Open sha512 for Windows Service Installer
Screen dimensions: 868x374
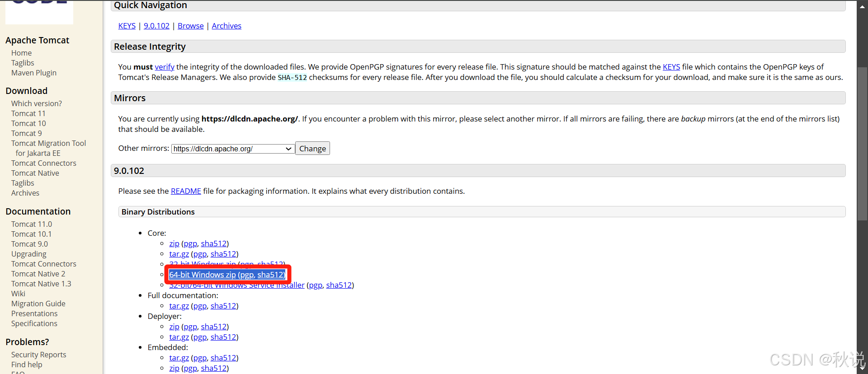(339, 285)
